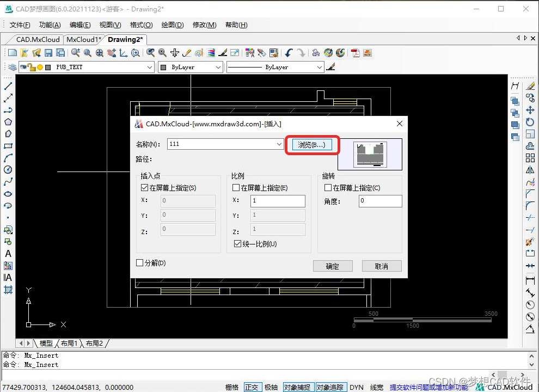Click the command line input box

click(x=246, y=375)
